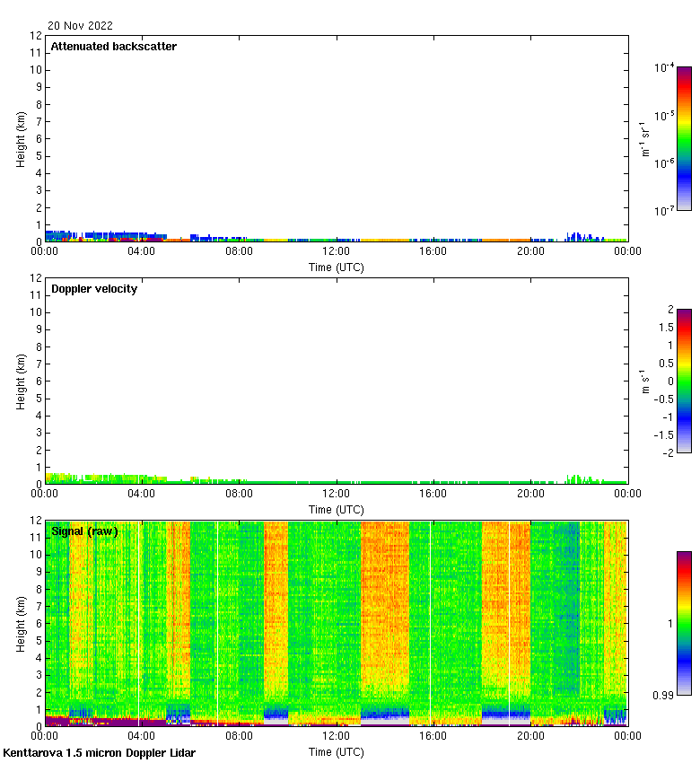Click the Signal (raw) color bar

[684, 623]
